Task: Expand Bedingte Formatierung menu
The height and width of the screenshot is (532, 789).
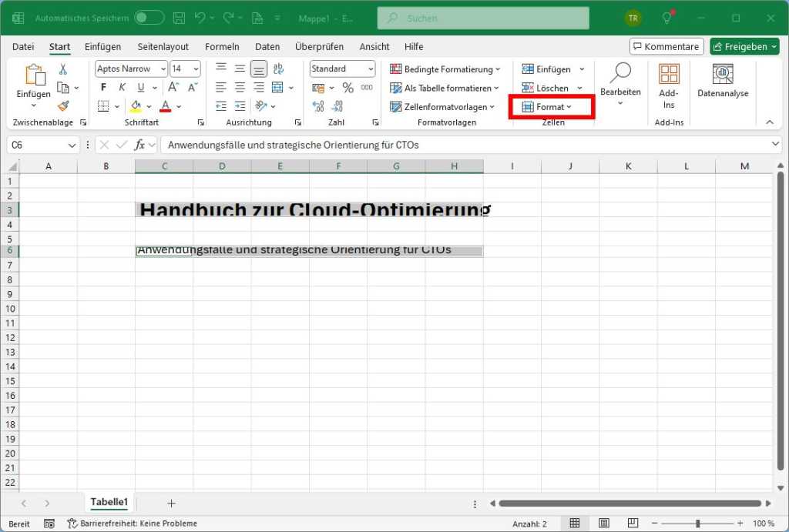Action: click(445, 69)
